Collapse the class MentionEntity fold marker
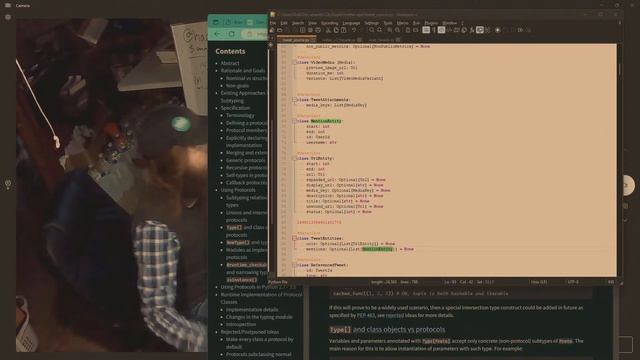The width and height of the screenshot is (640, 360). (x=294, y=121)
